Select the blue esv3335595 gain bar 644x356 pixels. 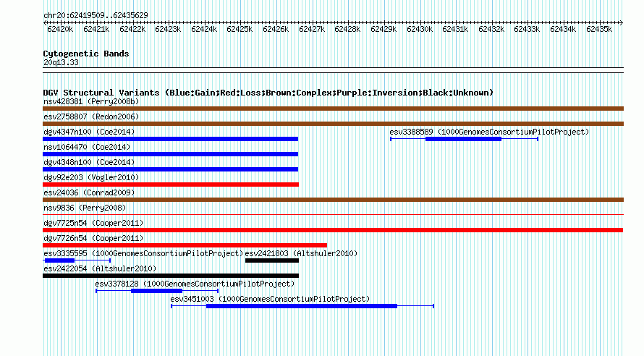click(x=59, y=260)
